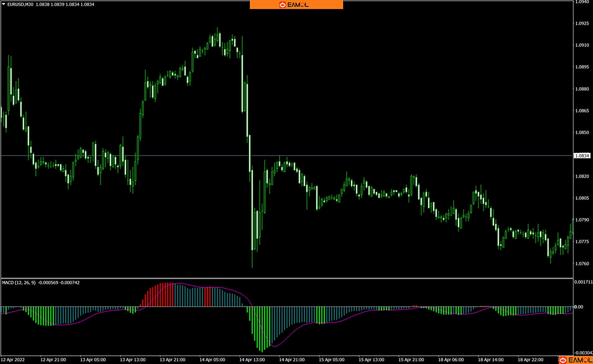Select the 1.0865 price scale label
Viewport: 593px width, 364px height.
point(582,111)
